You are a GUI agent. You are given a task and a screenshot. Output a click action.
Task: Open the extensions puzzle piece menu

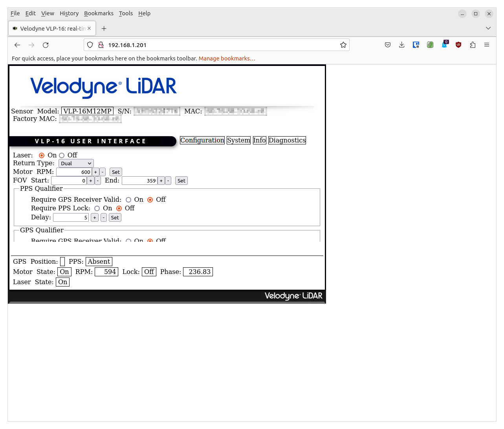click(473, 45)
